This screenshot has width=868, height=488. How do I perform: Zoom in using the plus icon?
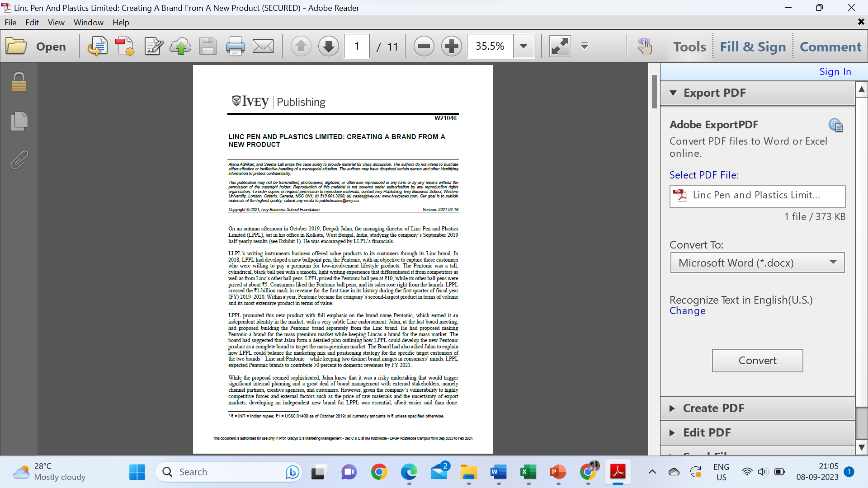pos(451,46)
